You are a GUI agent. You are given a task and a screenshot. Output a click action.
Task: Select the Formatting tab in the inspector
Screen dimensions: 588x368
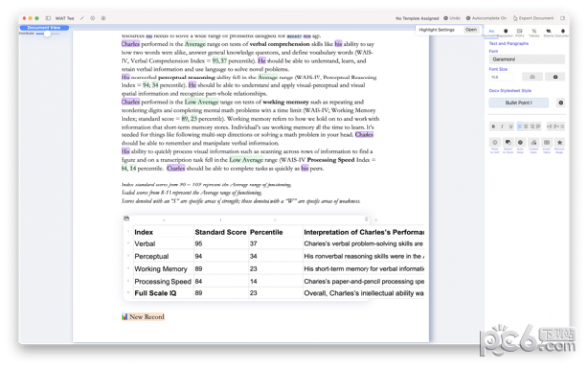(x=491, y=33)
